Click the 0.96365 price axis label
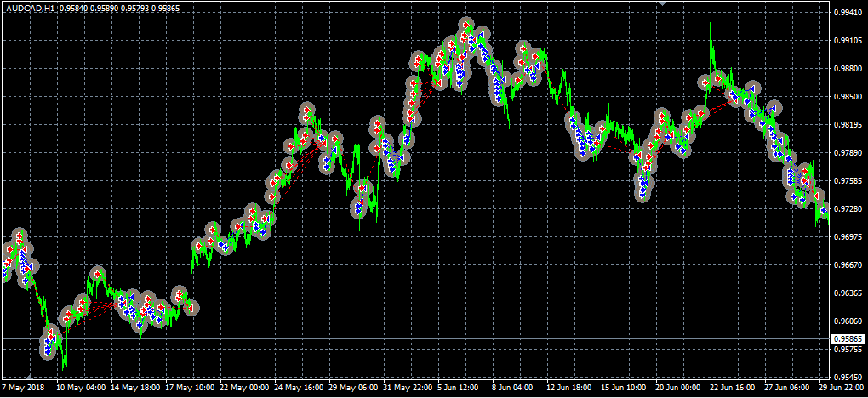This screenshot has height=398, width=868. 848,293
